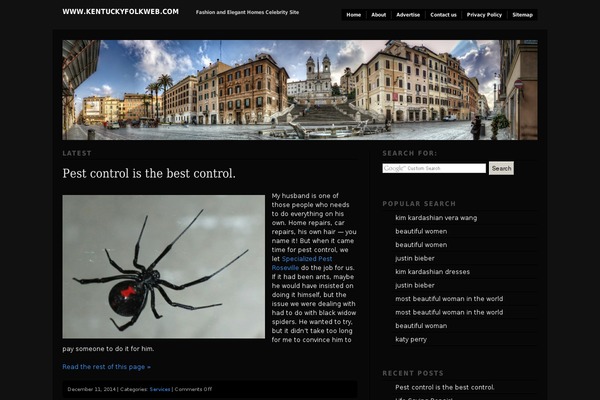Click the Rome panorama header banner
The width and height of the screenshot is (600, 400).
coord(300,90)
